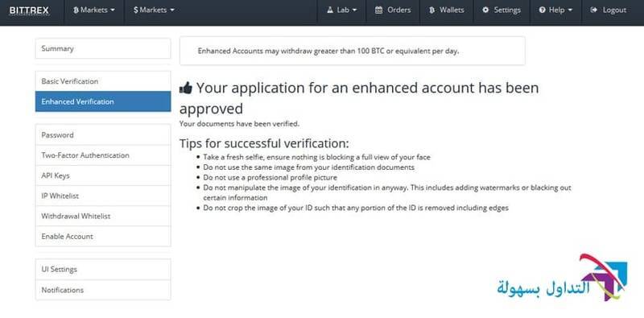Select Summary in the sidebar

103,48
